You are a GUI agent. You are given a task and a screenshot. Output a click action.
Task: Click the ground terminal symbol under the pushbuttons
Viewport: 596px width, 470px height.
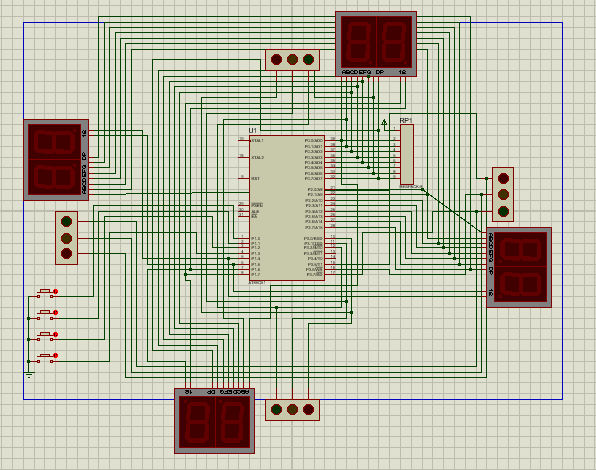[x=29, y=375]
